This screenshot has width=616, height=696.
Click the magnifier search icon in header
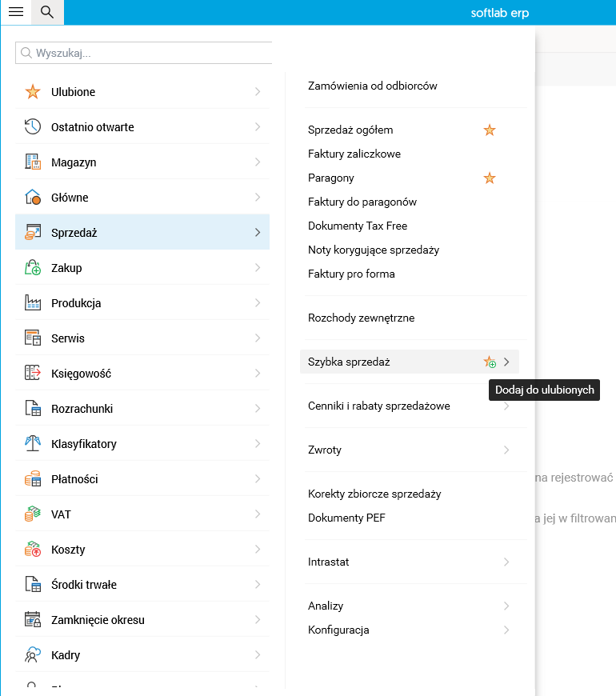pyautogui.click(x=46, y=12)
